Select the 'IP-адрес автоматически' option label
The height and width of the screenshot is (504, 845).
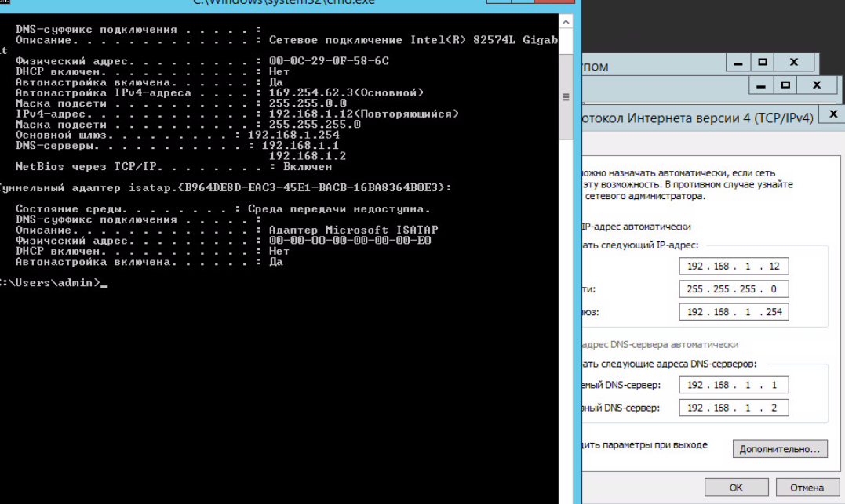click(x=636, y=227)
